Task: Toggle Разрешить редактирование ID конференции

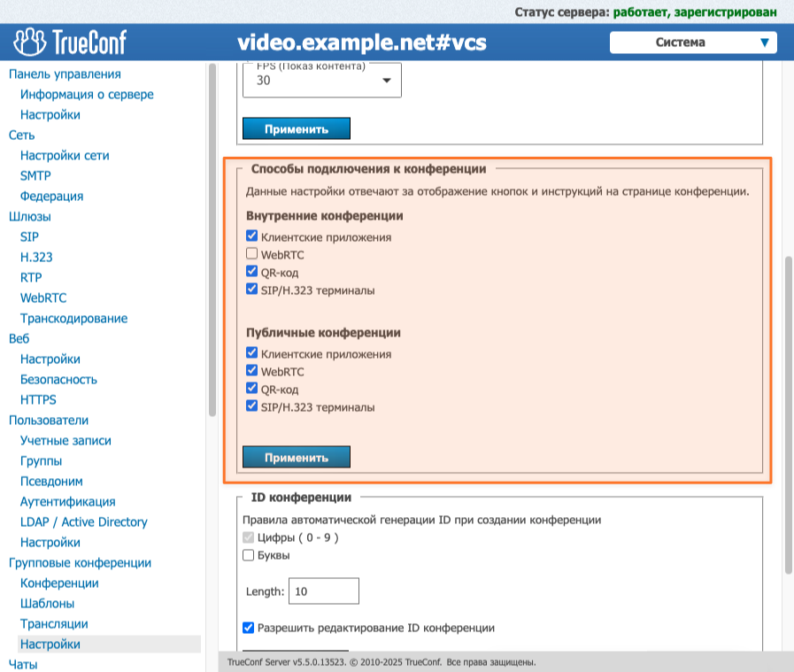Action: [x=248, y=628]
